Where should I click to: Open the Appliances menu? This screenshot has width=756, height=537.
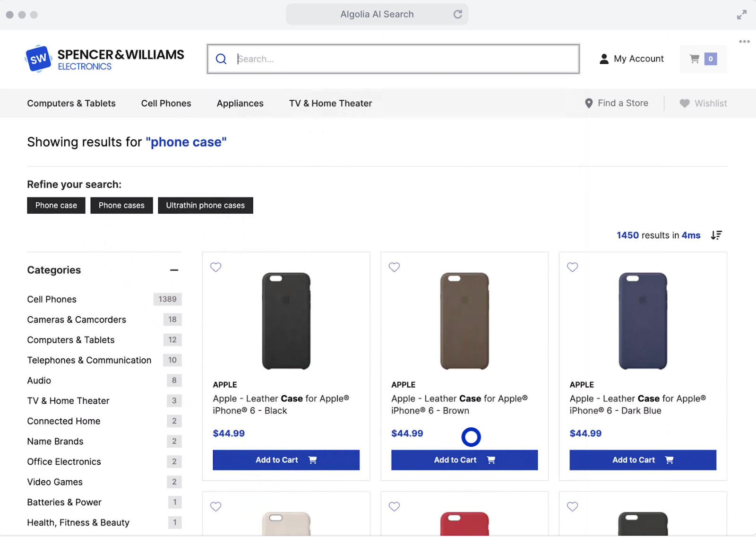tap(240, 103)
